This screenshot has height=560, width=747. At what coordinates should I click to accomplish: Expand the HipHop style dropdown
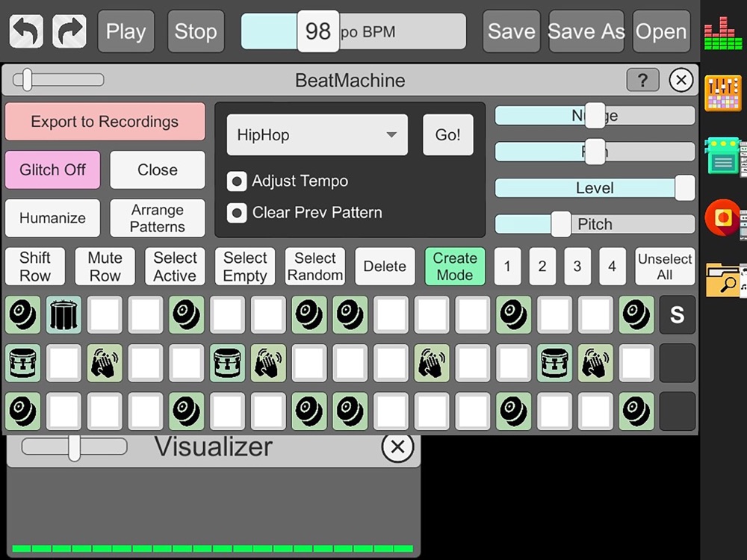point(317,135)
